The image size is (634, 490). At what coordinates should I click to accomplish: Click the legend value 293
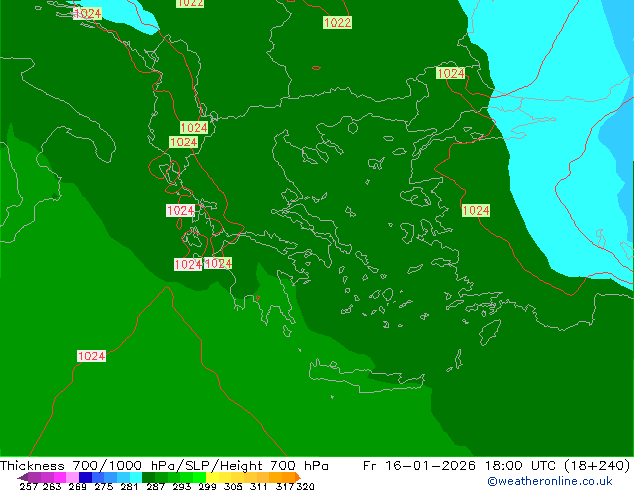pos(182,486)
